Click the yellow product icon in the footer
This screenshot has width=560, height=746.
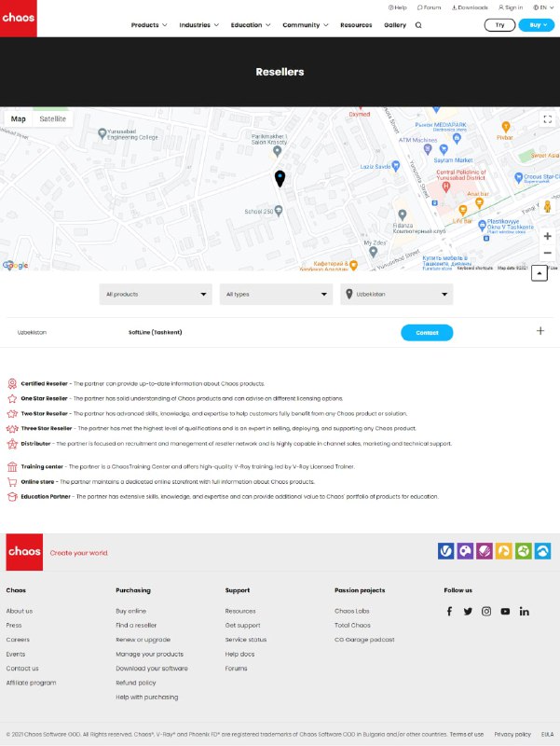pyautogui.click(x=504, y=551)
